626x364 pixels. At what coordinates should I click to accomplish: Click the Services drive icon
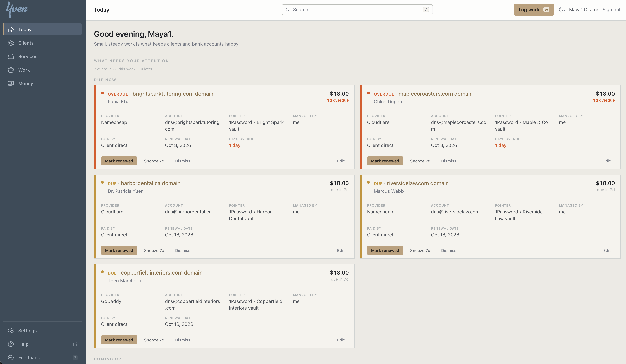11,56
